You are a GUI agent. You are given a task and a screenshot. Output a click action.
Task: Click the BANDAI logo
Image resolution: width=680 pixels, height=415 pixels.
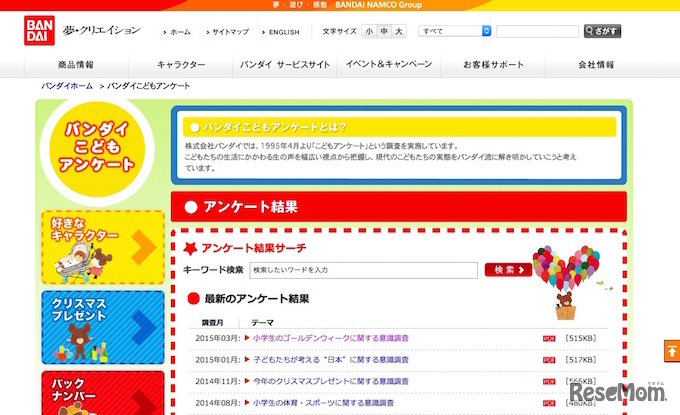(x=39, y=30)
